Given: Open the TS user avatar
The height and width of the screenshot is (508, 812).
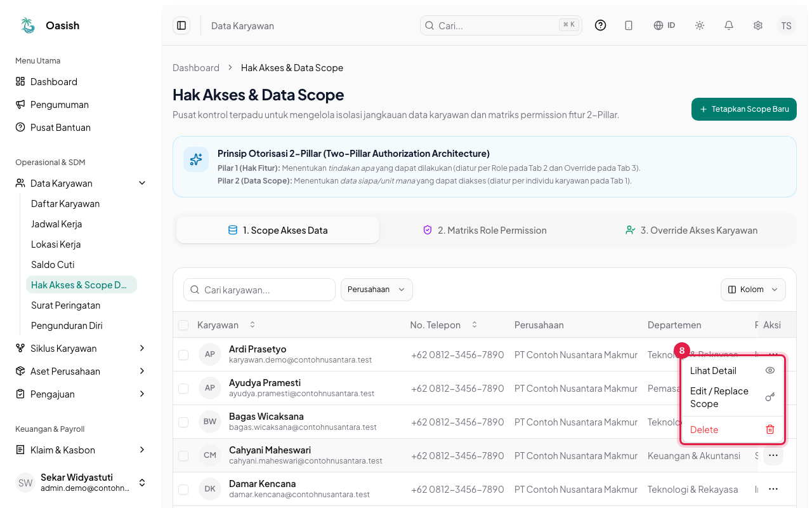Looking at the screenshot, I should tap(786, 25).
